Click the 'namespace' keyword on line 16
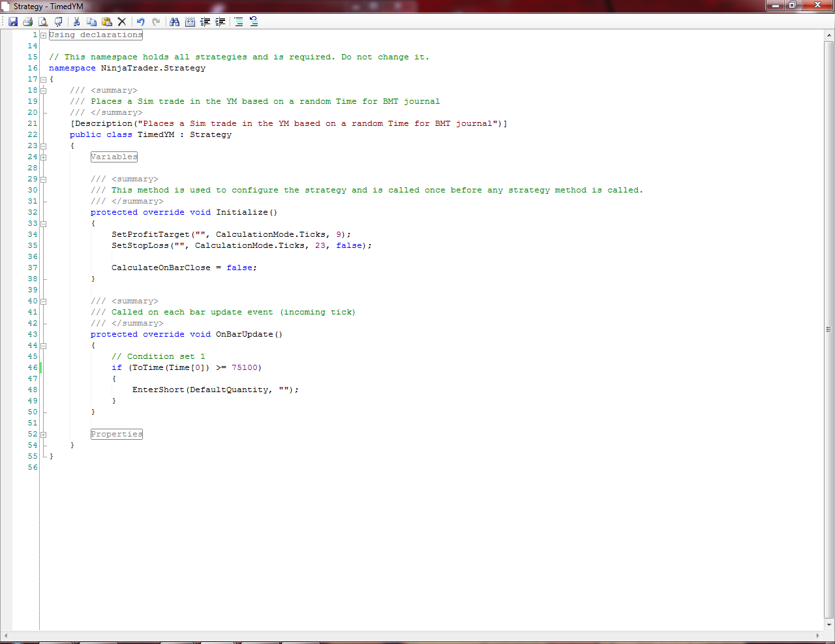Viewport: 835px width, 644px height. tap(72, 69)
